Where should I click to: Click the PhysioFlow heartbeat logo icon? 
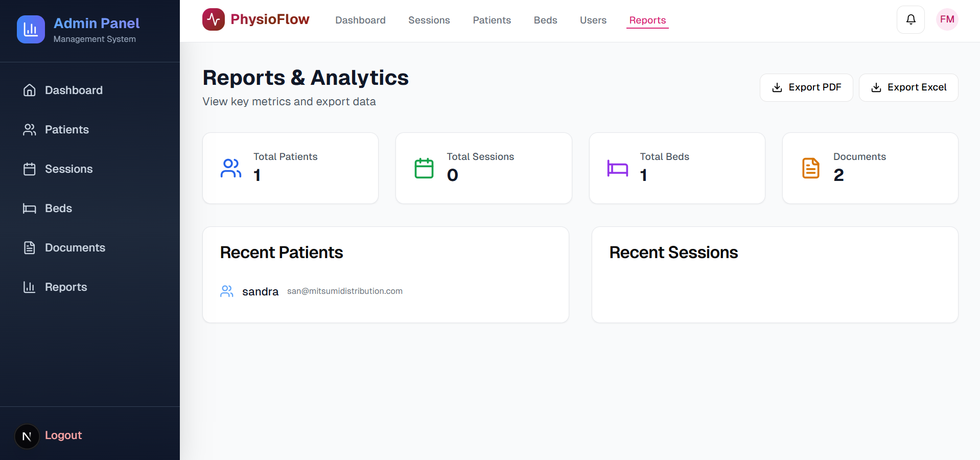coord(214,19)
